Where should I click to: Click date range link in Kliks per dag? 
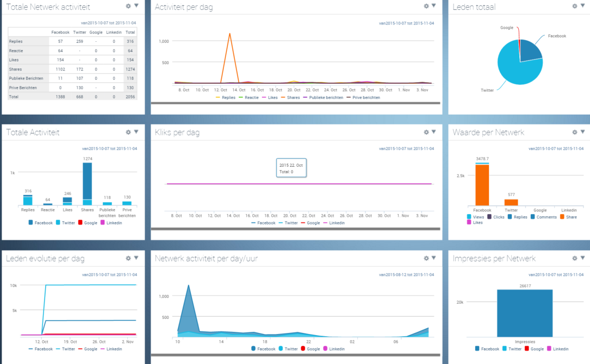(406, 148)
